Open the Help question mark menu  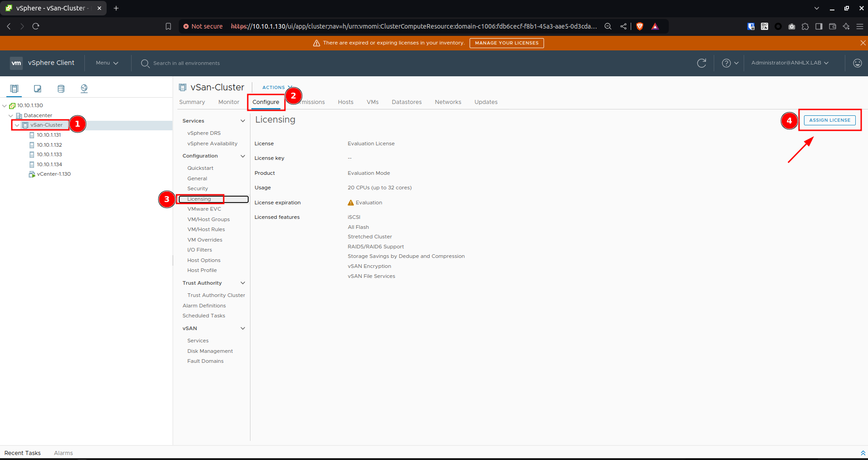pos(730,63)
